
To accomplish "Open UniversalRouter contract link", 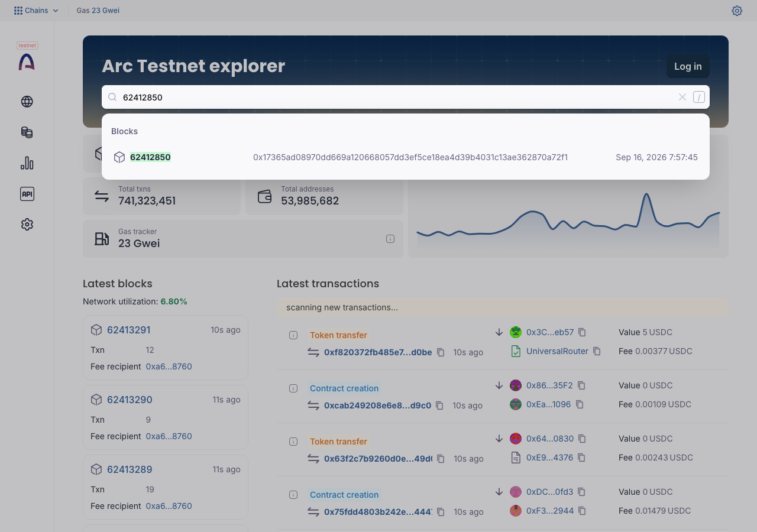I will [557, 351].
